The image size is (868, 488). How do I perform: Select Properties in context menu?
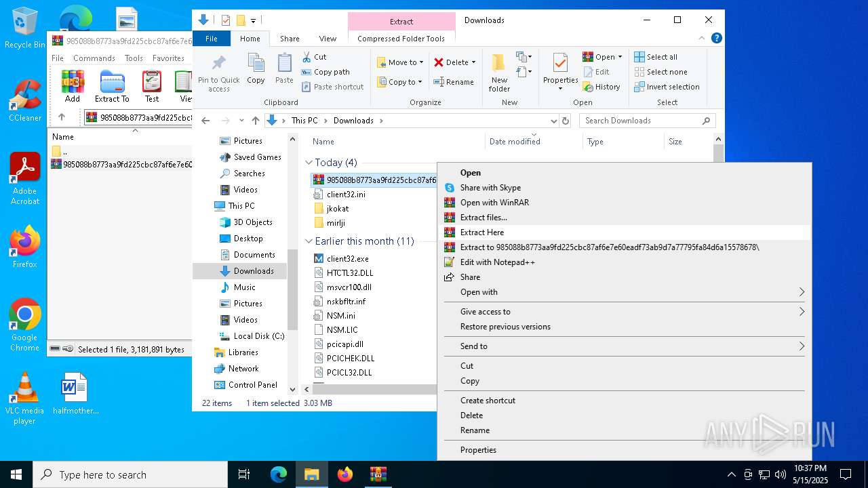624,450
